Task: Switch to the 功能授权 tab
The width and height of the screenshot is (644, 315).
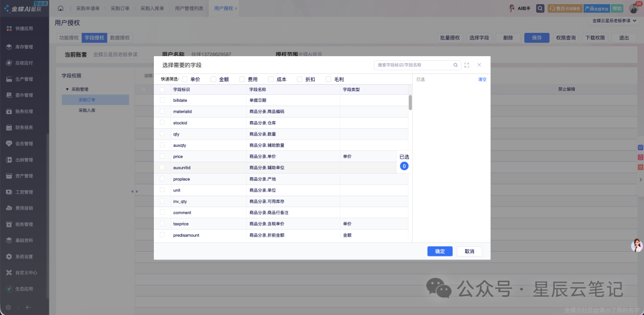Action: [69, 38]
